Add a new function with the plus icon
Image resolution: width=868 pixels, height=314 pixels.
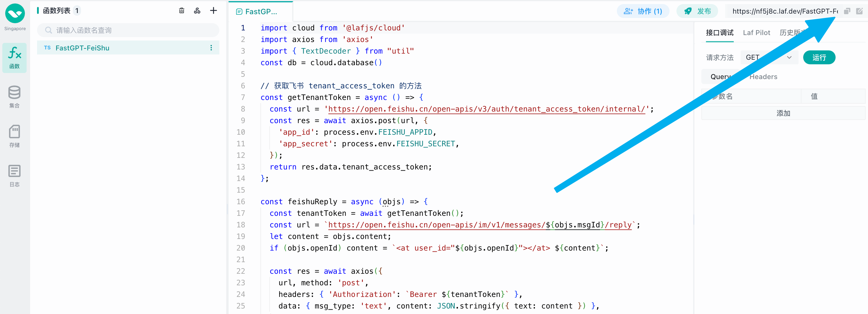point(213,11)
